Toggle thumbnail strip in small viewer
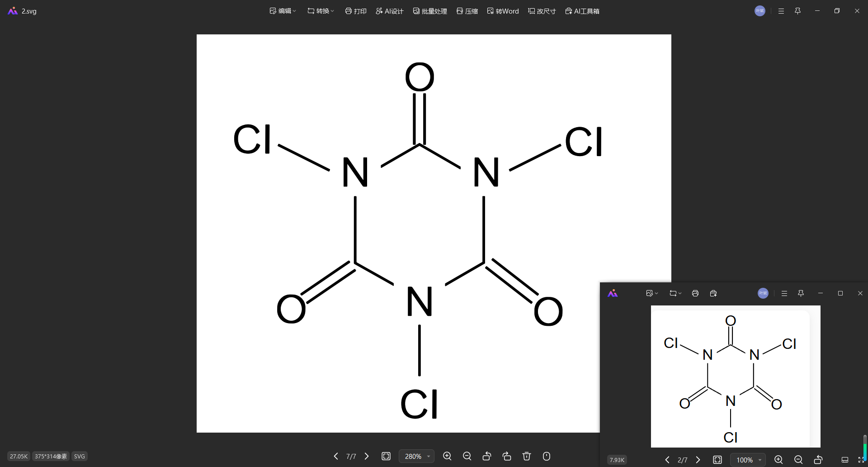 (x=844, y=460)
